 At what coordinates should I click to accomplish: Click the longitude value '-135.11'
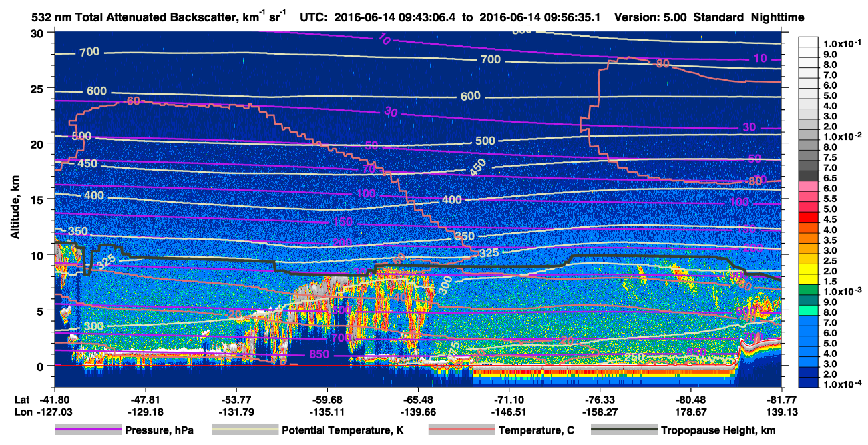pos(327,412)
